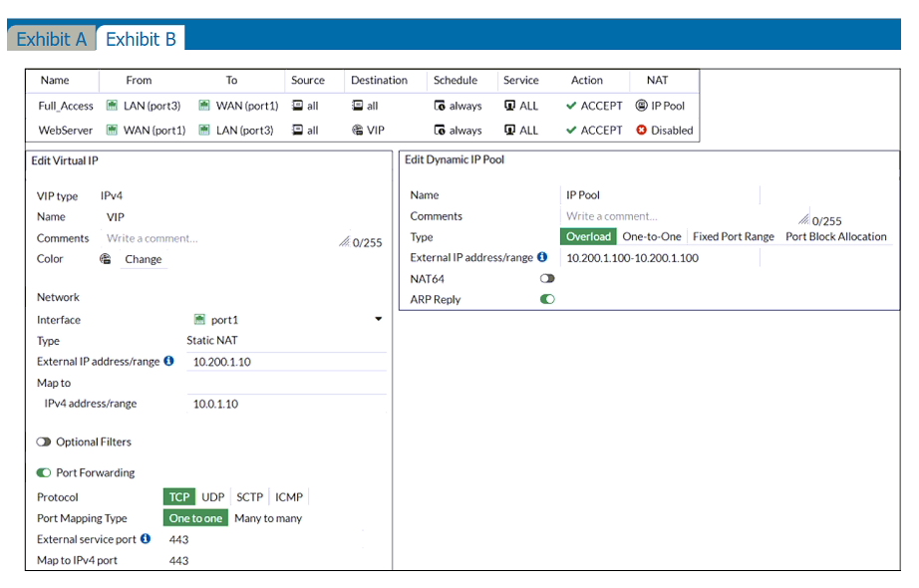Click the Source column header
This screenshot has width=919, height=588.
[x=308, y=81]
